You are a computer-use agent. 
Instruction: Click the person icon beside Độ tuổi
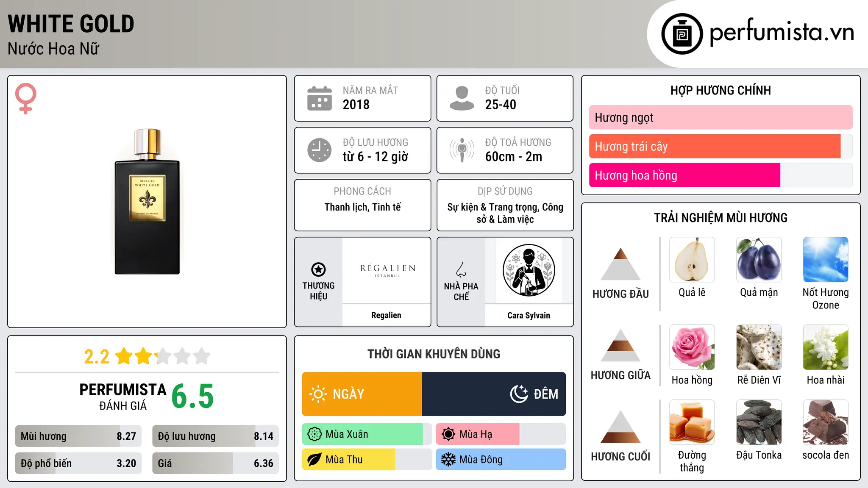click(x=462, y=98)
